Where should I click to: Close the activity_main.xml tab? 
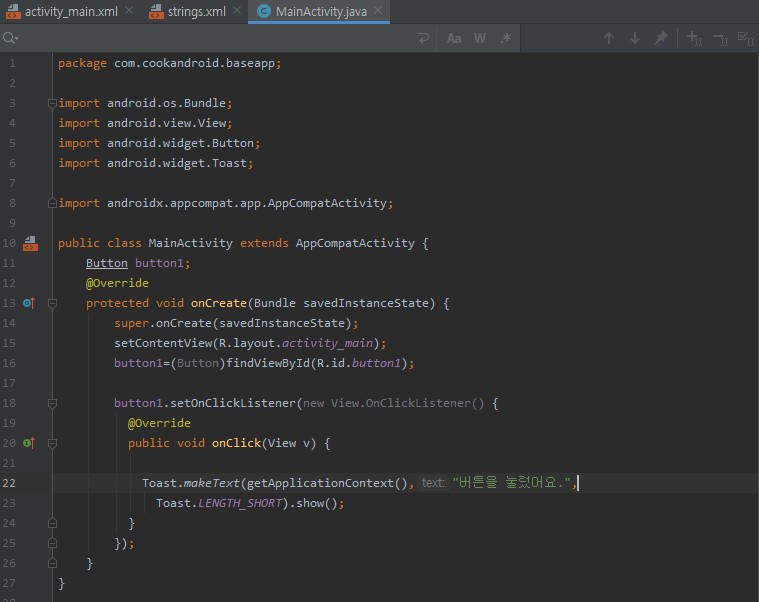[x=129, y=12]
